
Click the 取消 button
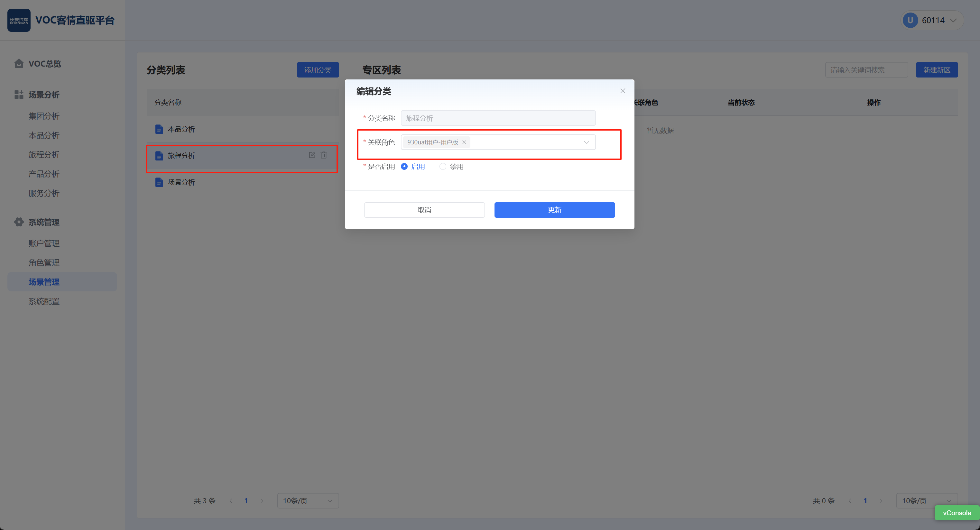point(424,210)
